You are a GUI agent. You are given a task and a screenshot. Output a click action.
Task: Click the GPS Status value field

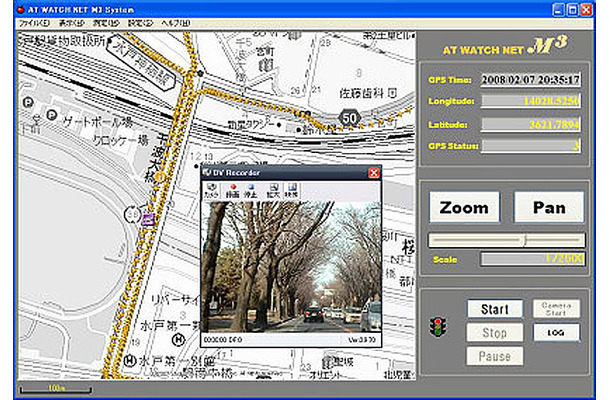pyautogui.click(x=531, y=146)
